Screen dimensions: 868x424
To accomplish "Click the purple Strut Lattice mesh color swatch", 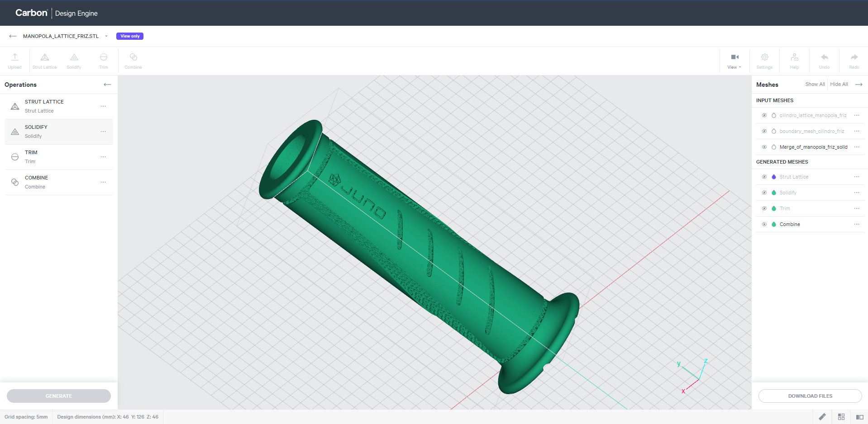I will coord(774,177).
